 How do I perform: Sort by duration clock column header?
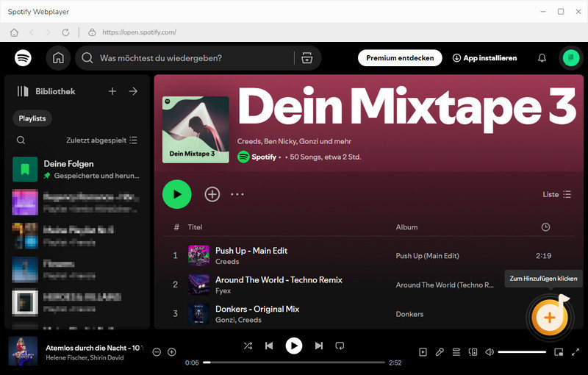(545, 227)
